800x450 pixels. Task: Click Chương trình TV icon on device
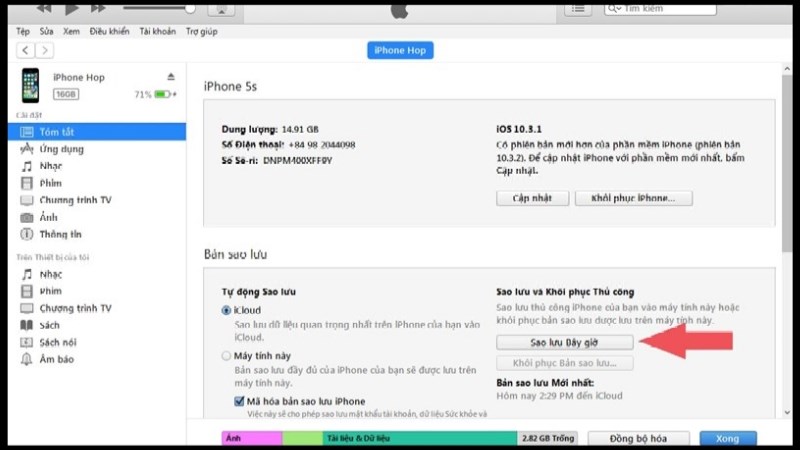[27, 308]
